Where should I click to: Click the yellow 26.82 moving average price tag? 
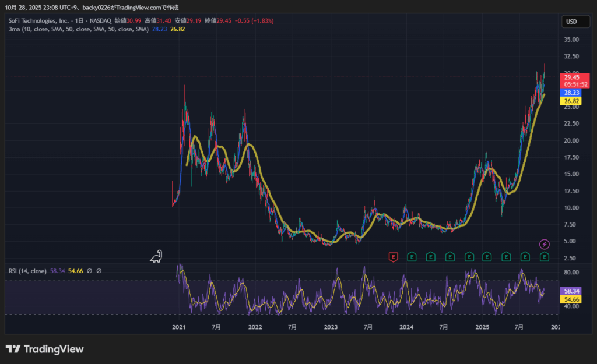pos(571,101)
